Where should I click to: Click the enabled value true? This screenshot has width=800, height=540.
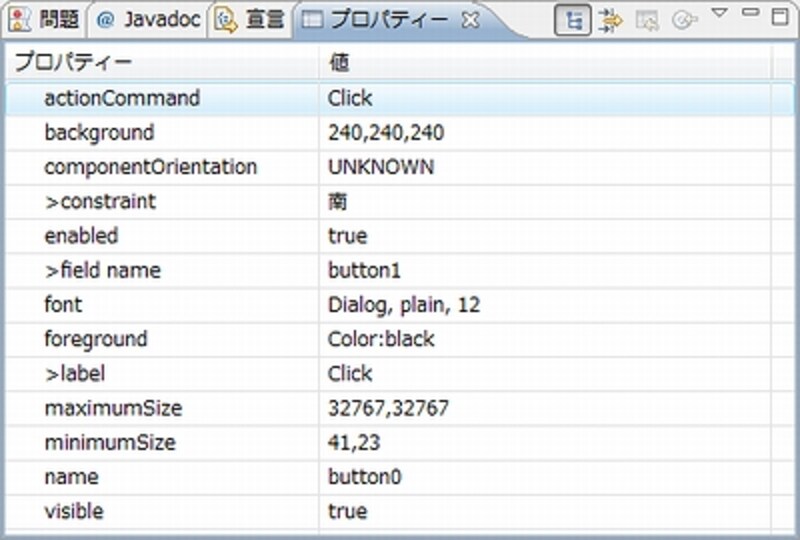pos(348,236)
